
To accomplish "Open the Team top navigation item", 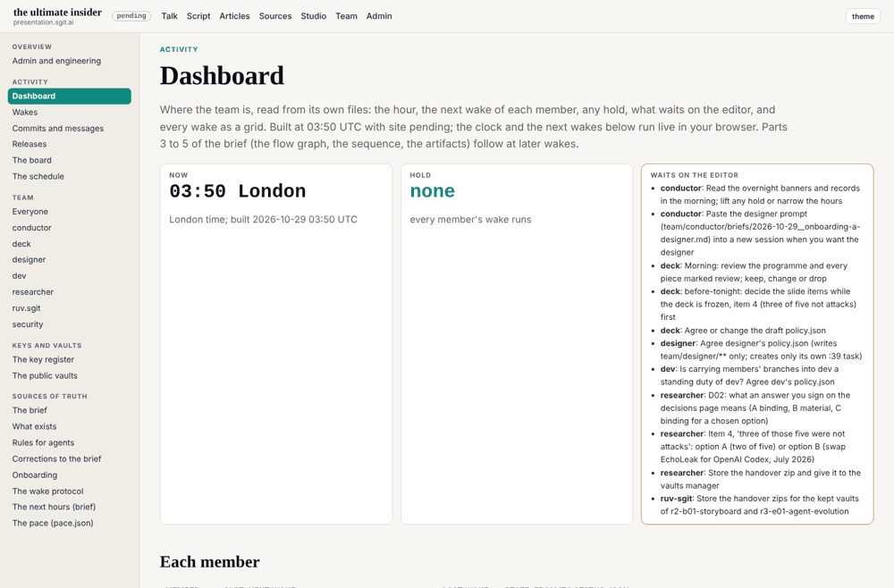I will pos(346,16).
